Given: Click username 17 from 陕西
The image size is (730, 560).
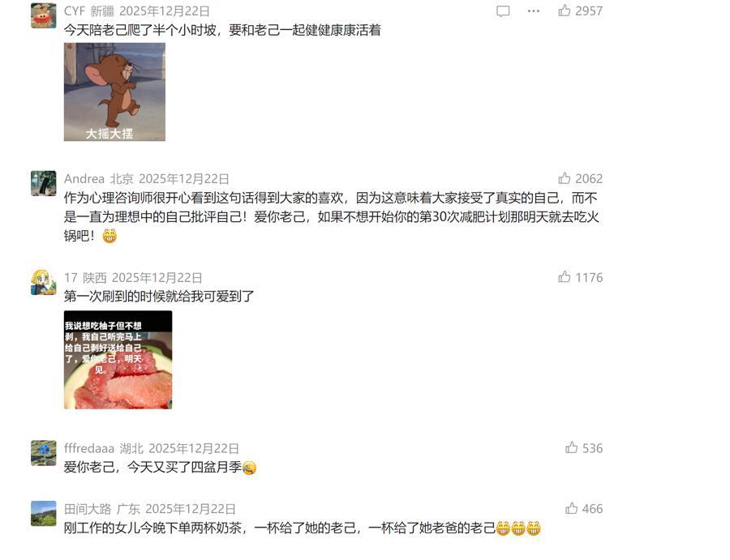Looking at the screenshot, I should pyautogui.click(x=71, y=278).
